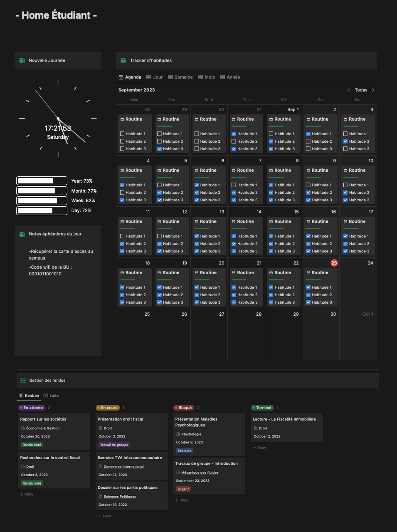Check Habitude 1 on September 11

point(122,236)
